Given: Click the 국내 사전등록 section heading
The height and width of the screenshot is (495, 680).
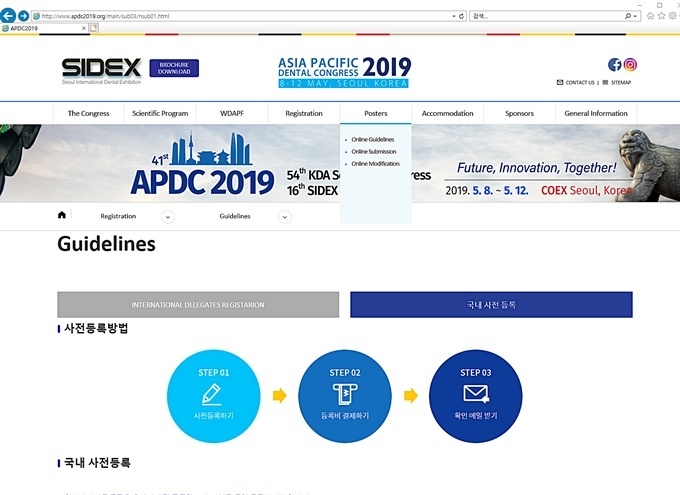Looking at the screenshot, I should (97, 463).
